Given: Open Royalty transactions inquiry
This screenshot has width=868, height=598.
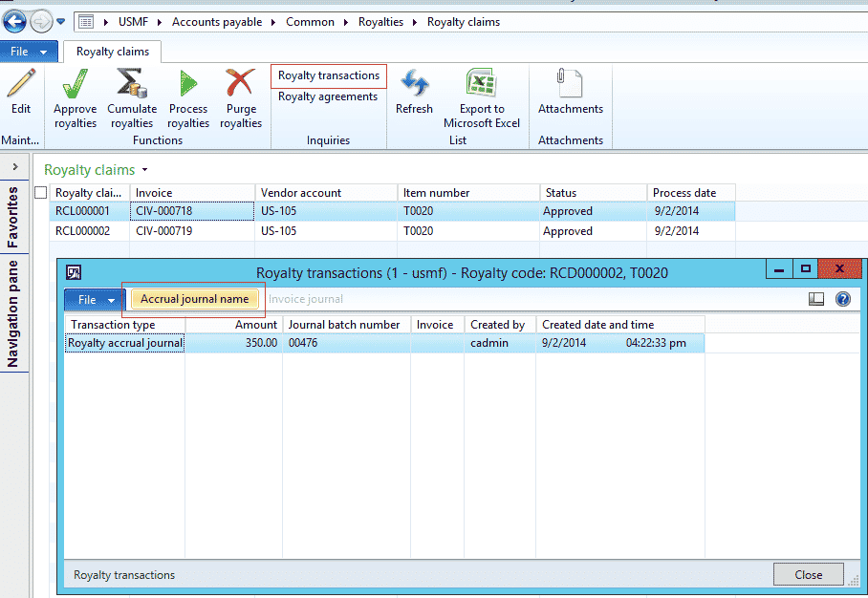Looking at the screenshot, I should point(329,75).
